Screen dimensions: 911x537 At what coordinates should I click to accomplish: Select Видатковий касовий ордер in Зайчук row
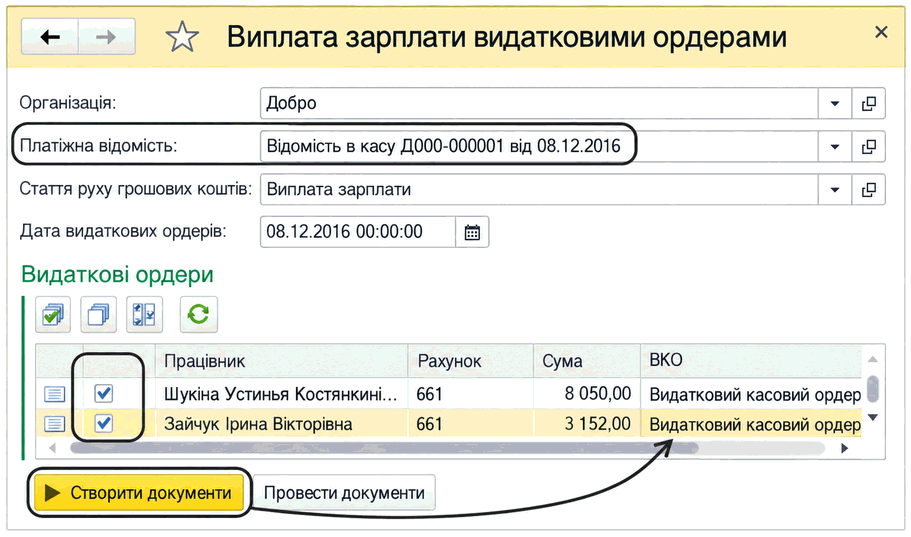(751, 424)
